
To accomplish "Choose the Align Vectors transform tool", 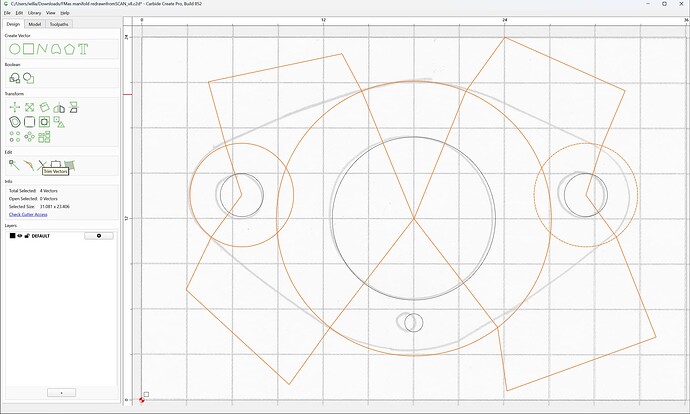I will pyautogui.click(x=73, y=107).
